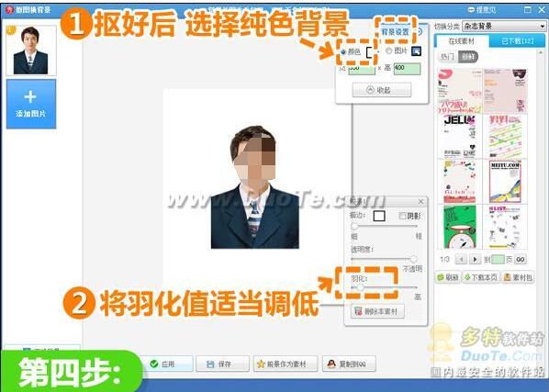Click the 保存 save button

point(222,364)
